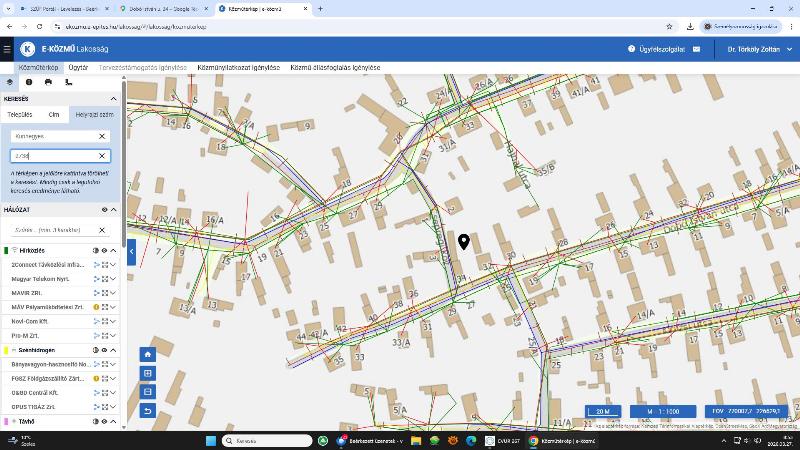Click the black location pin on map

click(464, 241)
